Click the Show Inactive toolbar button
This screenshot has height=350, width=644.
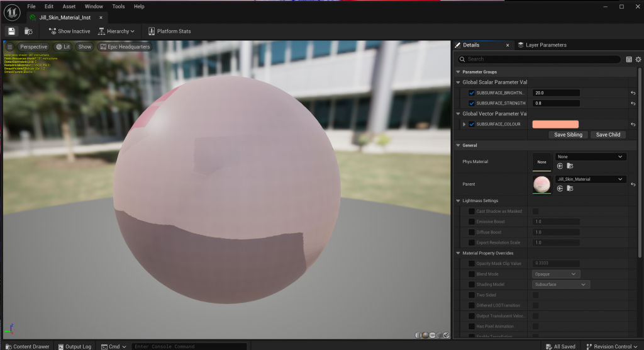tap(69, 31)
